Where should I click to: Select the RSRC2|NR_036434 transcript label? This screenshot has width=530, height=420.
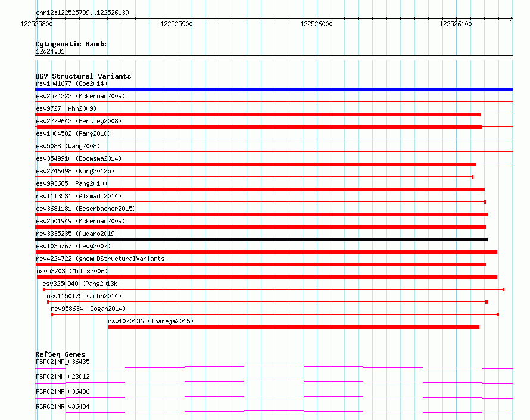pyautogui.click(x=63, y=406)
